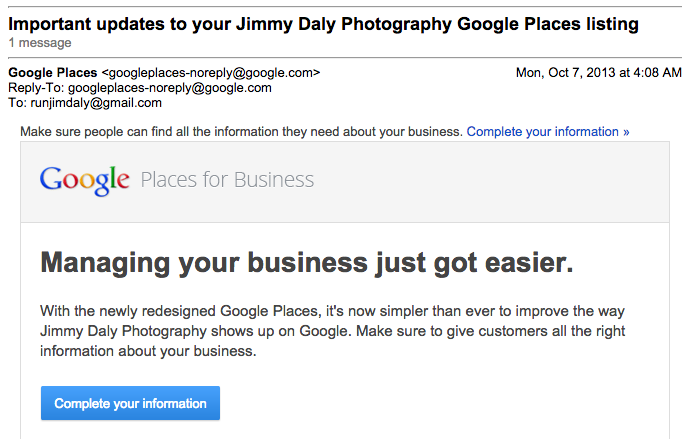Screen dimensions: 690x439
Task: Select the sender name 'Google Places'
Action: (52, 73)
